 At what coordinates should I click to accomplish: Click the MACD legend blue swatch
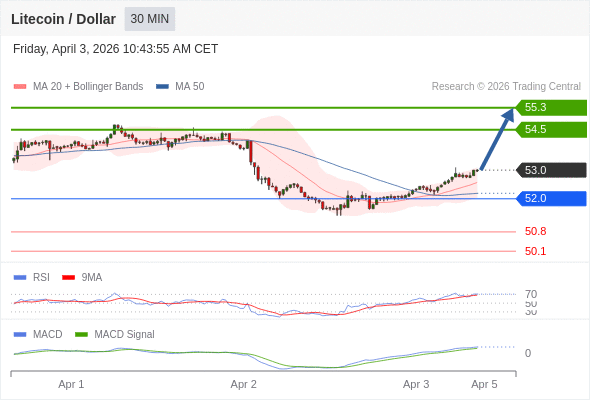pyautogui.click(x=20, y=335)
